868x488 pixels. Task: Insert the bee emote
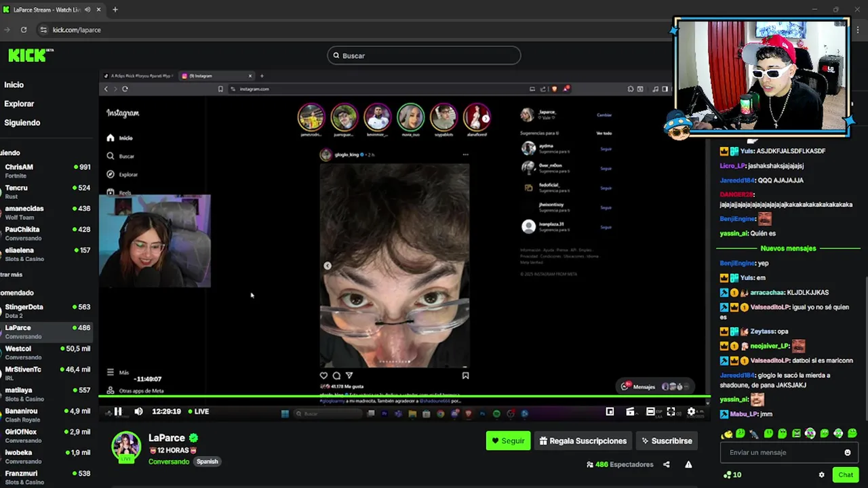coord(728,434)
